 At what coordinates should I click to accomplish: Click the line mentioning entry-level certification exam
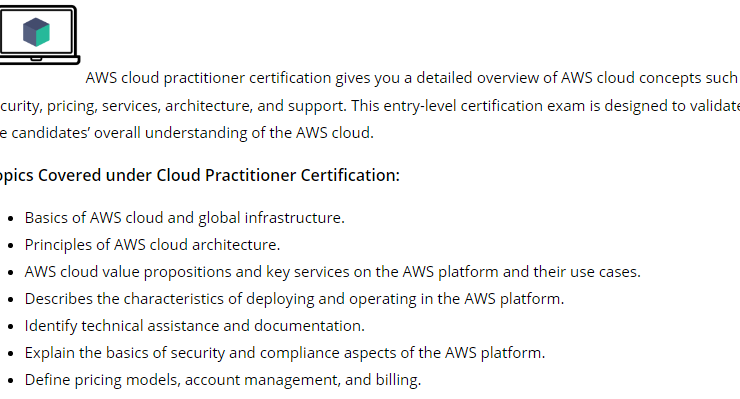pyautogui.click(x=370, y=105)
